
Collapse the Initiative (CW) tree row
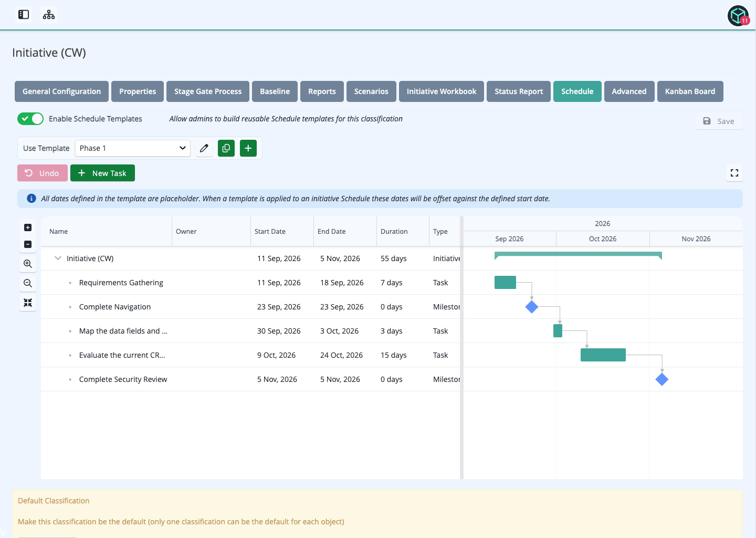[x=58, y=258]
